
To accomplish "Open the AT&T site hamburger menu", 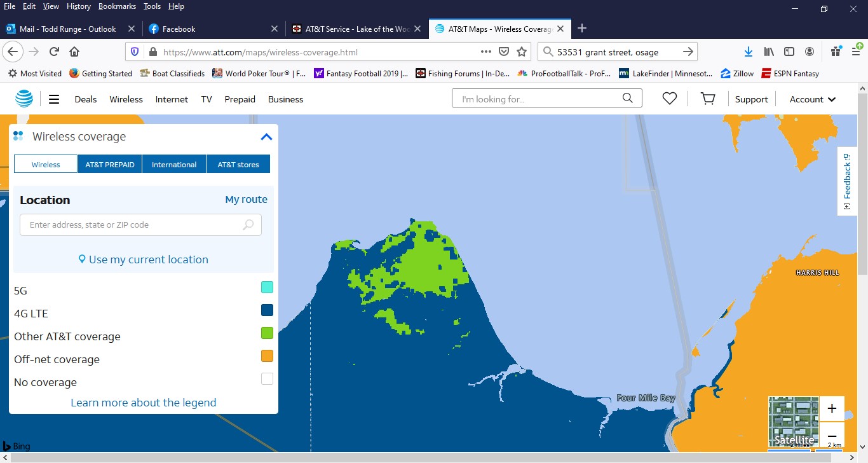I will click(54, 99).
